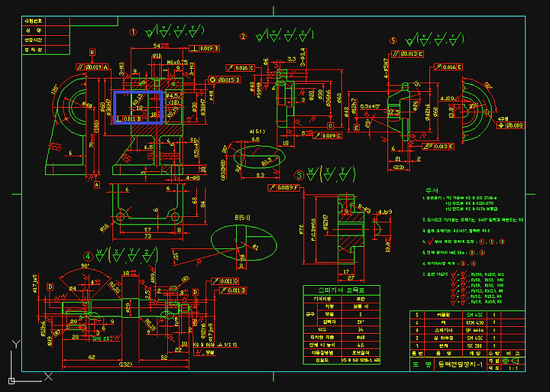Select the runout frame 0.001 D
The height and width of the screenshot is (392, 550).
pos(225,281)
